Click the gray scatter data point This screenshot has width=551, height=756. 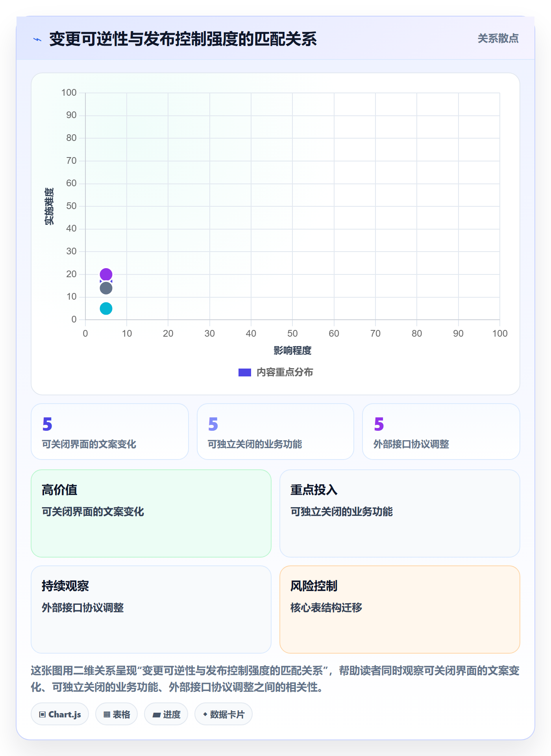(x=106, y=288)
